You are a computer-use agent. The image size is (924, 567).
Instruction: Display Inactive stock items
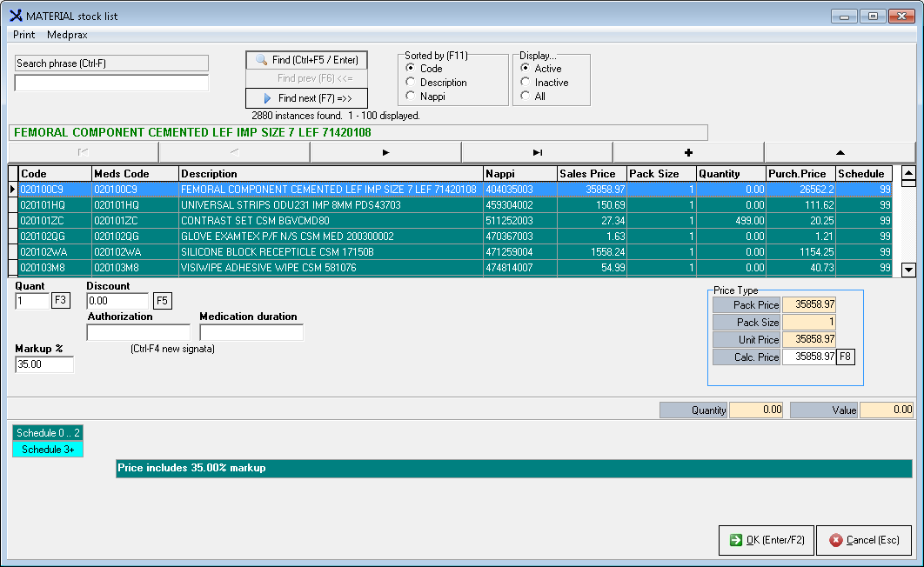[x=526, y=83]
